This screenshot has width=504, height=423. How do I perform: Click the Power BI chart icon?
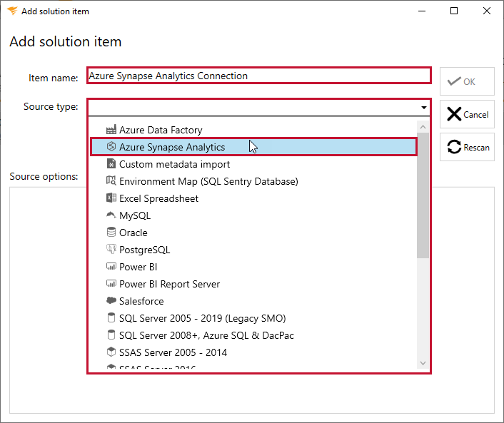point(111,267)
